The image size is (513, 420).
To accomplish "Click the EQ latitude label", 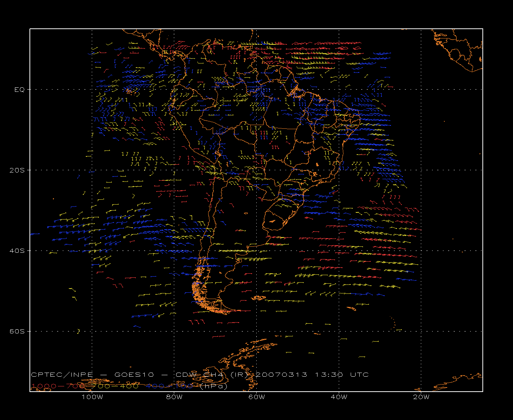I will 19,90.
